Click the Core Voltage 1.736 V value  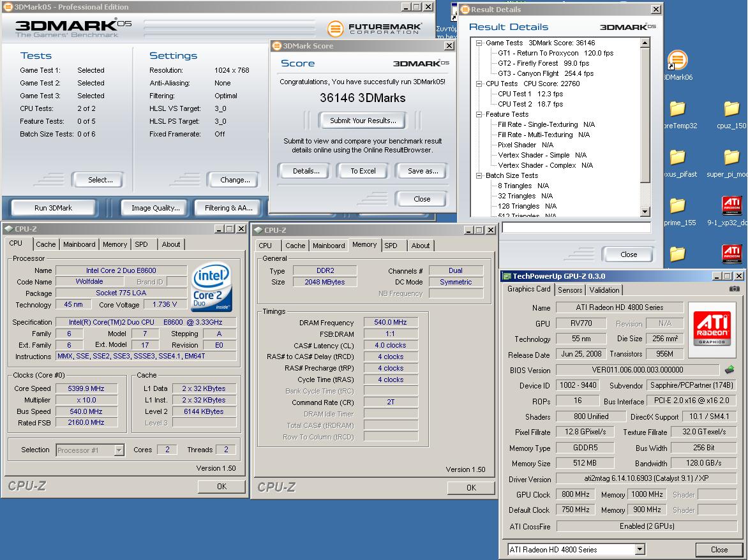coord(165,304)
